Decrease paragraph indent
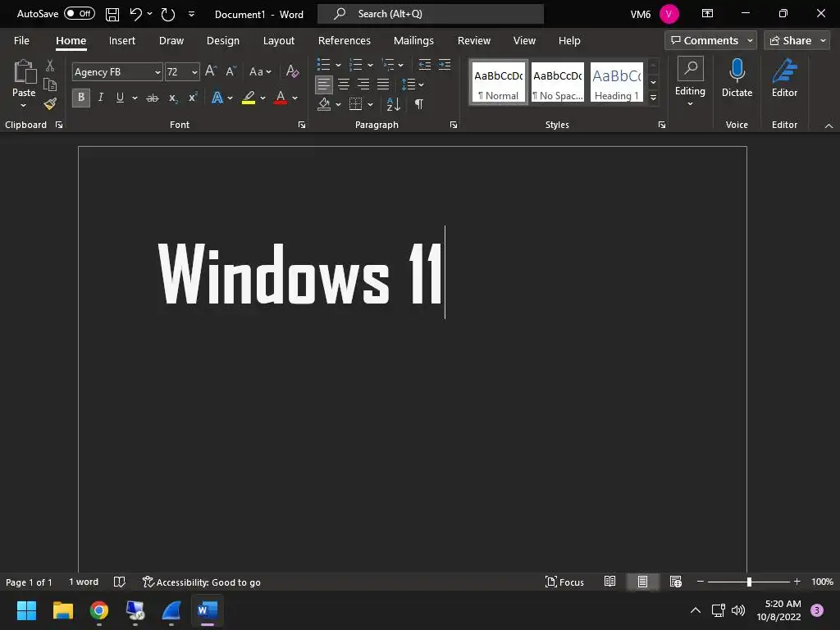Viewport: 840px width, 630px height. [x=424, y=65]
